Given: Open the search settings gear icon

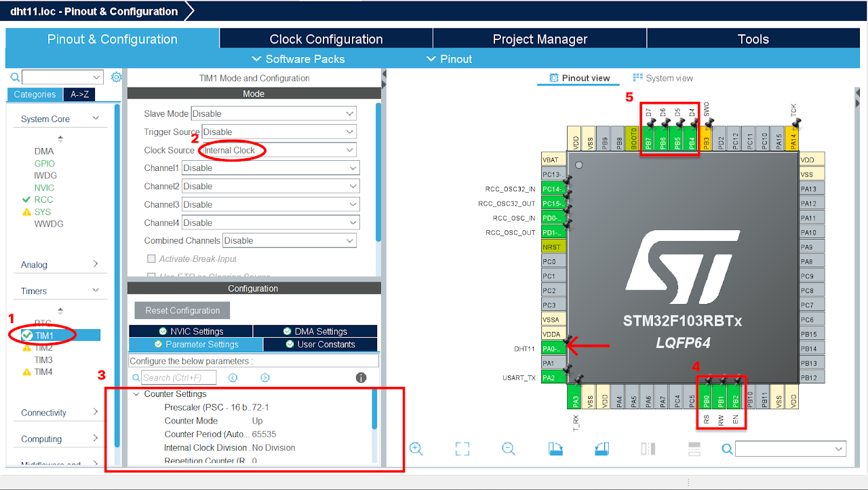Looking at the screenshot, I should (116, 77).
